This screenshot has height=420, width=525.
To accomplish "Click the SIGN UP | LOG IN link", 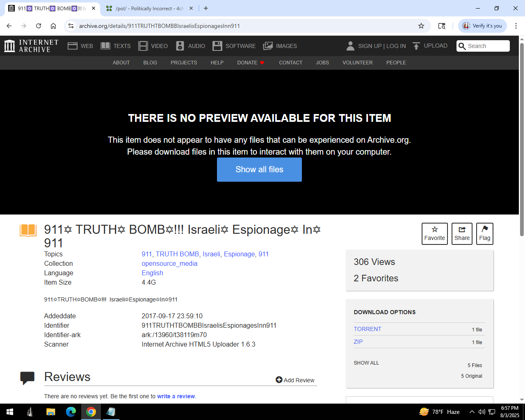I will (x=382, y=46).
